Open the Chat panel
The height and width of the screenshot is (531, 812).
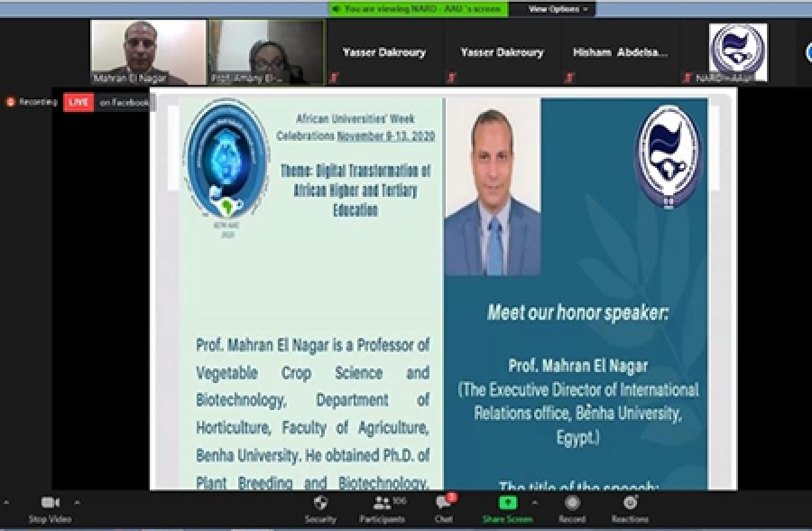(x=444, y=503)
